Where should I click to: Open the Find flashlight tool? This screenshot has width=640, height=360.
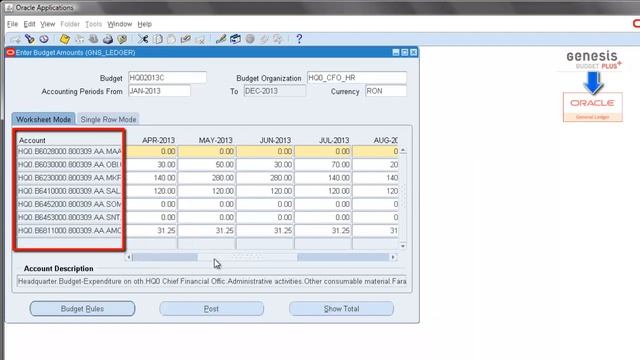click(x=29, y=39)
